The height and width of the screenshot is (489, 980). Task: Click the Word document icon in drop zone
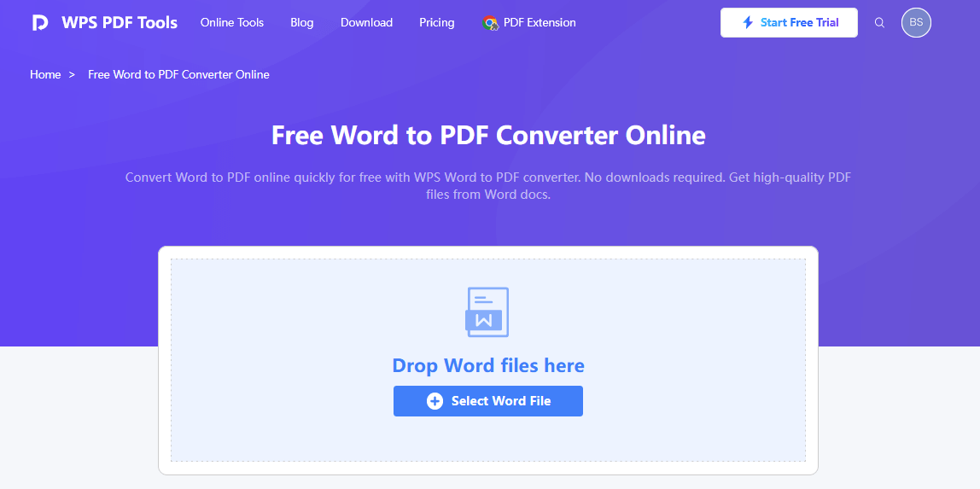487,312
